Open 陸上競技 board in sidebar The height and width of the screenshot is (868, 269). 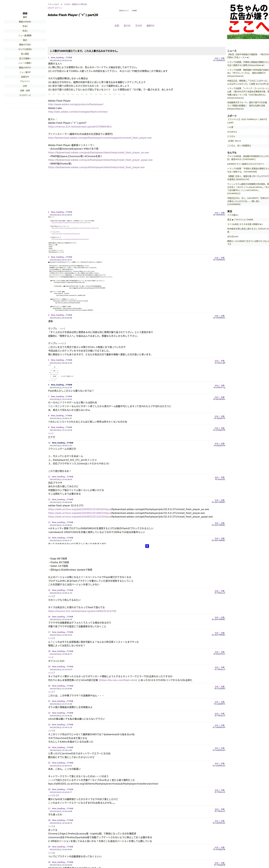[25, 54]
